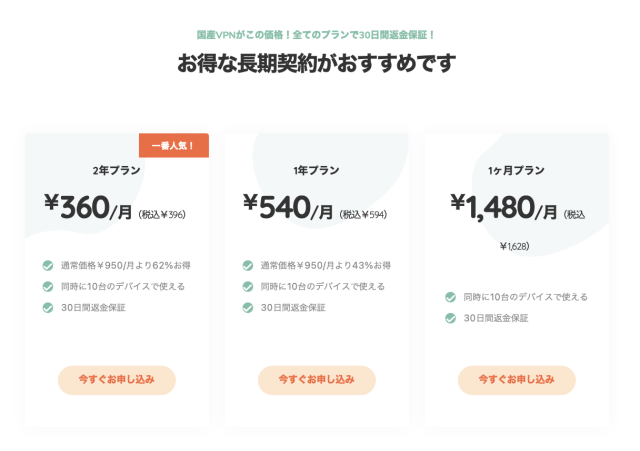Screen dimensions: 640x451
Task: Click the お得な長期契約がおすすめです heading
Action: coord(316,63)
